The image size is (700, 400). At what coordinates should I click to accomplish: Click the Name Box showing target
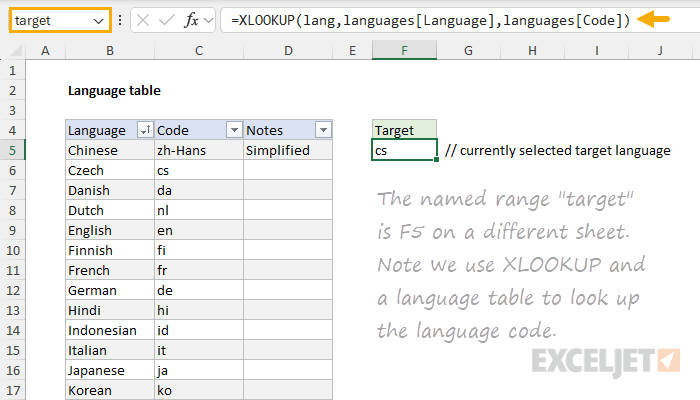60,21
